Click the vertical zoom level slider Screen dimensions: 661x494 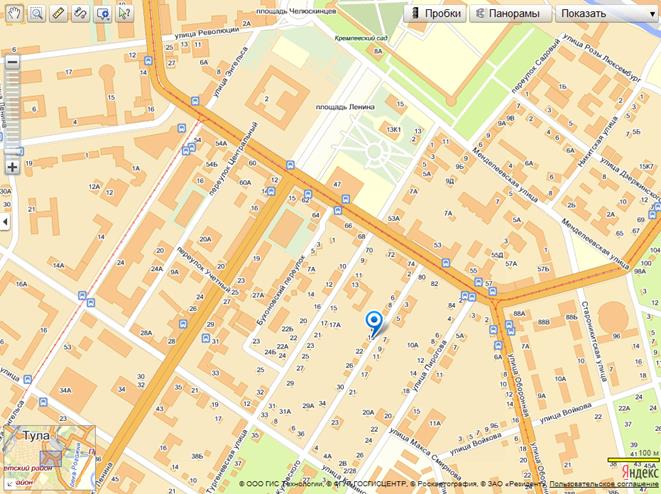pyautogui.click(x=12, y=115)
